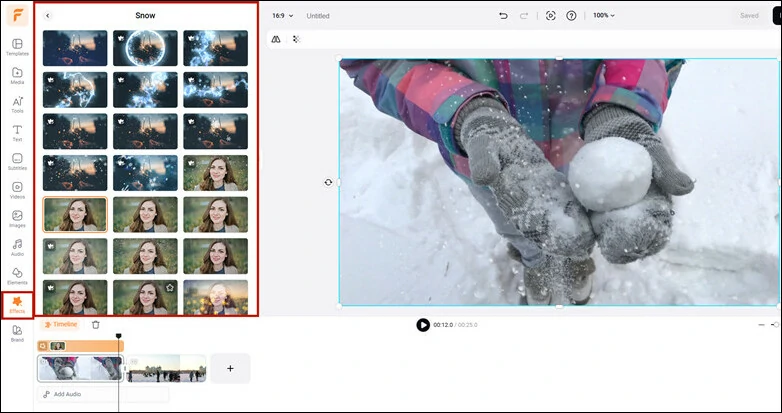Play the video preview
782x413 pixels.
[423, 325]
